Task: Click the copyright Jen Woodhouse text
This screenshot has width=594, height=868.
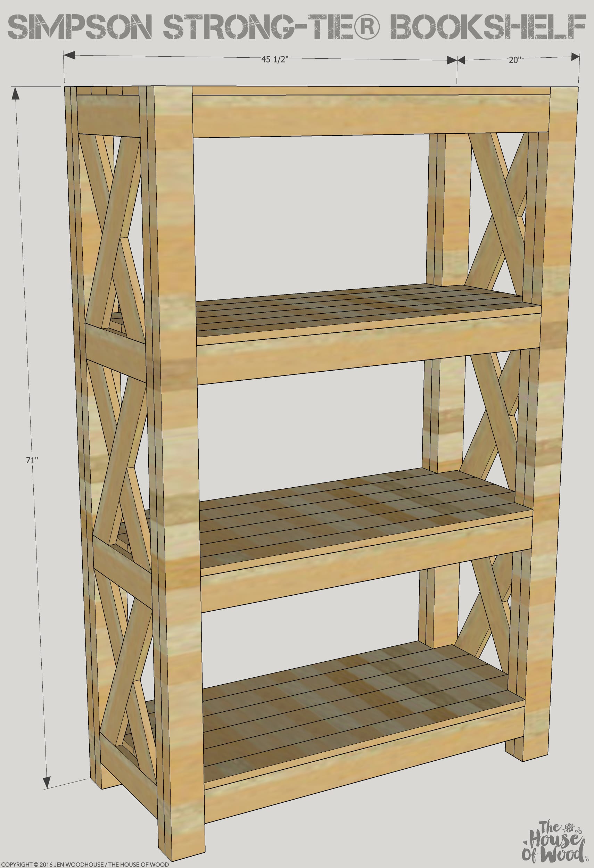Action: pos(84,864)
